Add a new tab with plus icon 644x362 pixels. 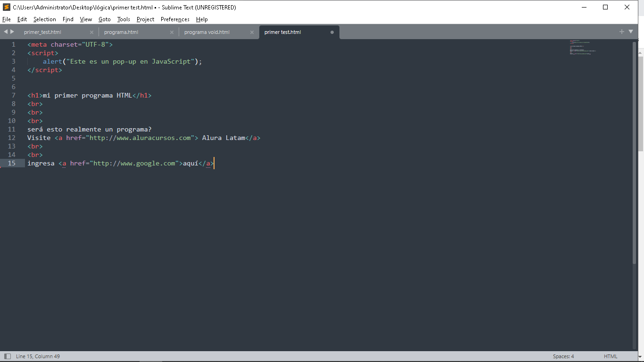pos(622,32)
